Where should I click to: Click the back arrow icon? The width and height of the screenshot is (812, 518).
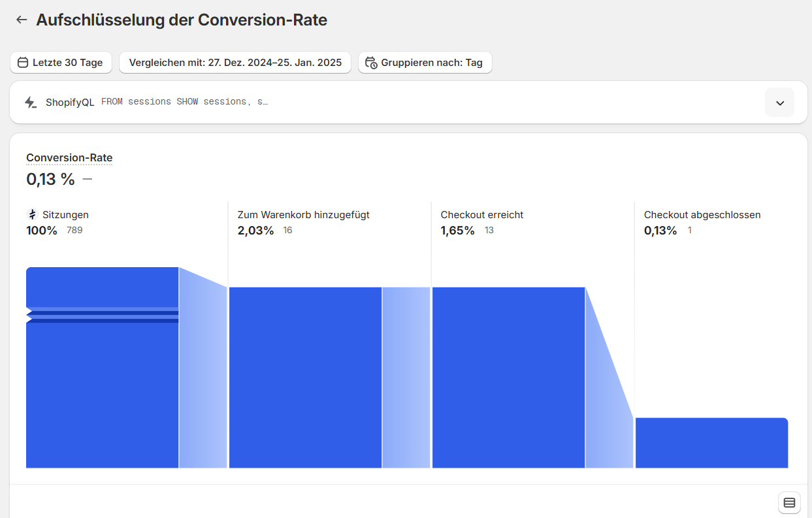[22, 20]
